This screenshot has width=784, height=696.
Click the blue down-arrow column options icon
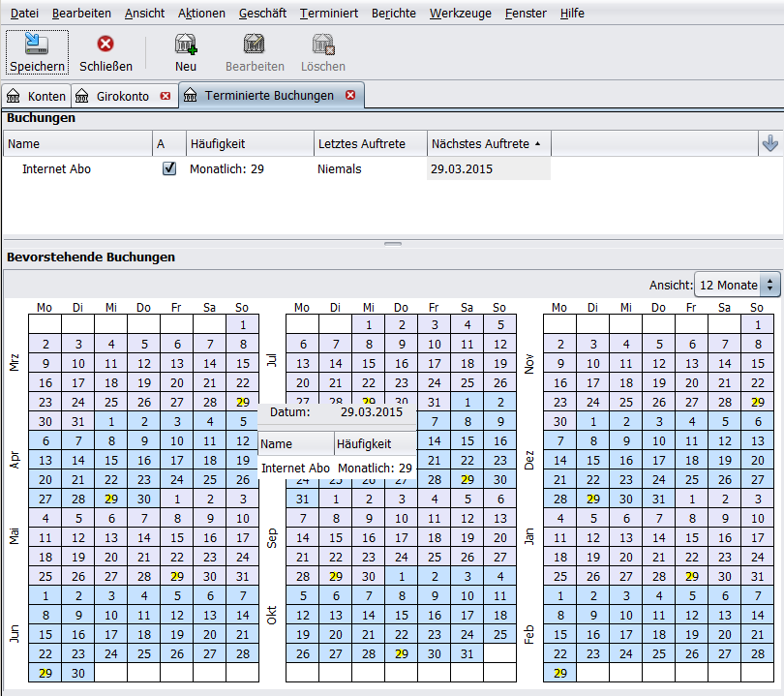pos(769,143)
